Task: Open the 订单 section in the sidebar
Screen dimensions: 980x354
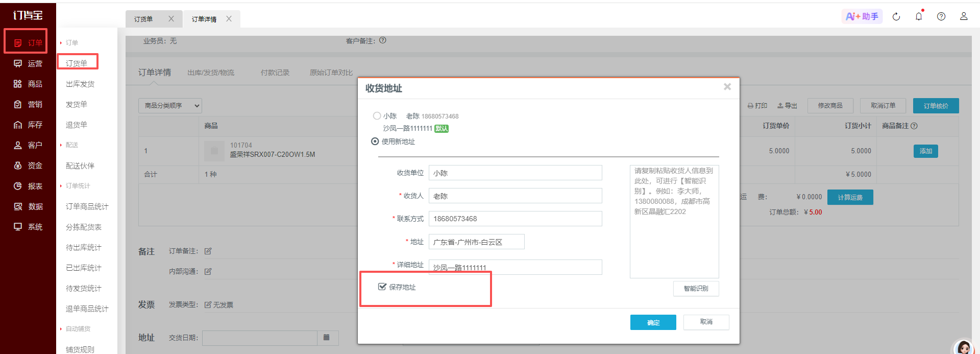Action: pos(28,43)
